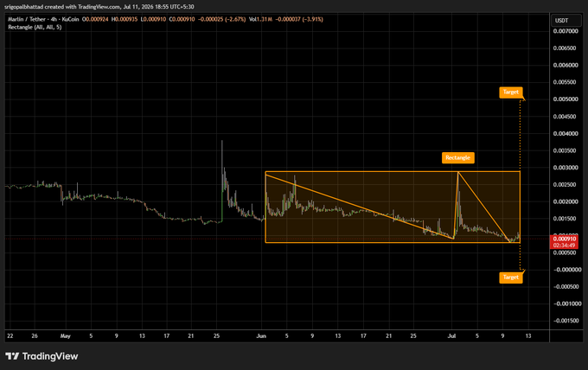Click the -0.001500 price axis label
The image size is (588, 370).
566,321
